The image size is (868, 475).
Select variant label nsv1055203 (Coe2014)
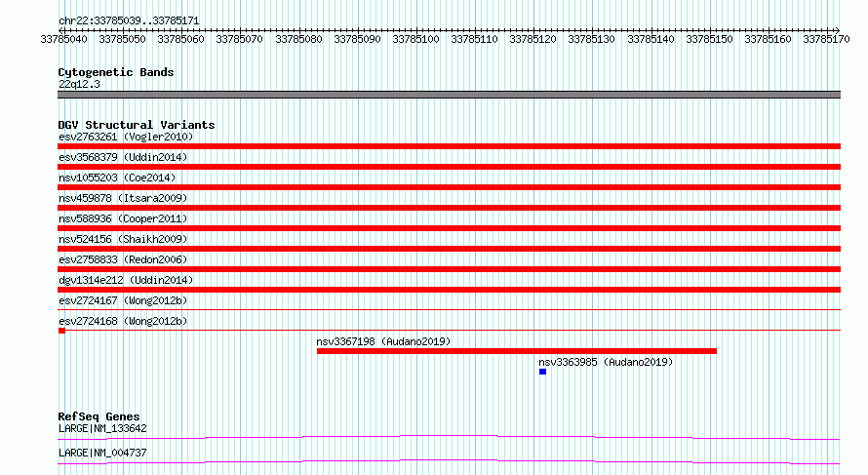(x=117, y=178)
